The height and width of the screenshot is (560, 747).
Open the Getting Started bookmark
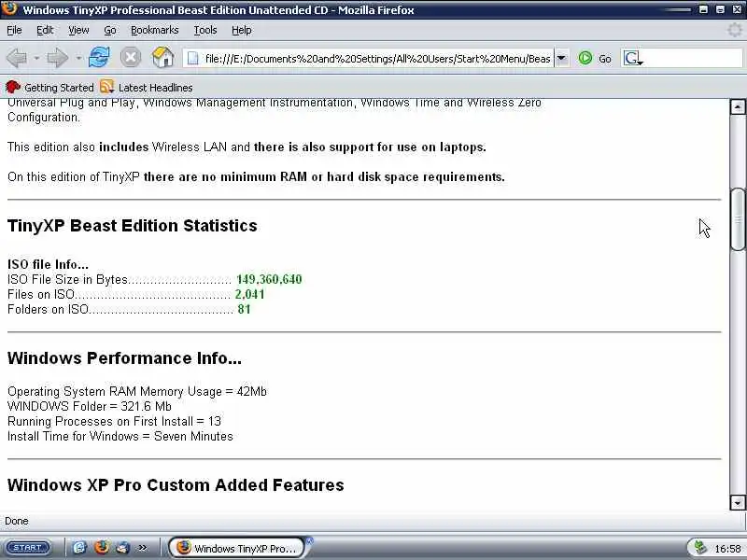coord(49,88)
